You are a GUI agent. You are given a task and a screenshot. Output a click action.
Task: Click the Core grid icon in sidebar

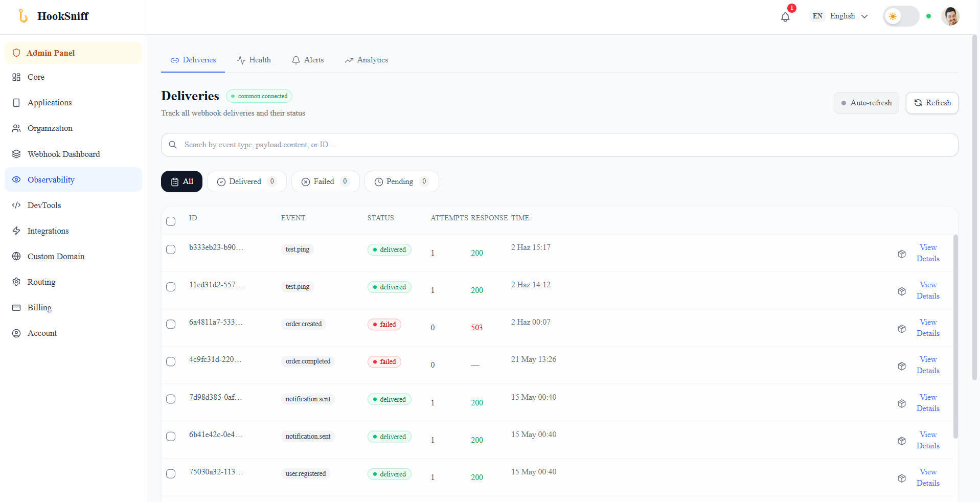(16, 77)
